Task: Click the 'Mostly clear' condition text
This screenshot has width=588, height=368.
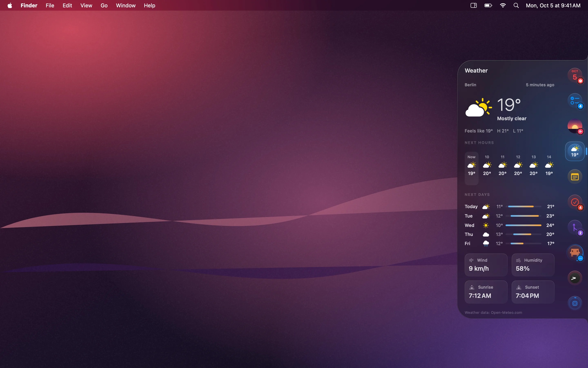Action: tap(512, 119)
